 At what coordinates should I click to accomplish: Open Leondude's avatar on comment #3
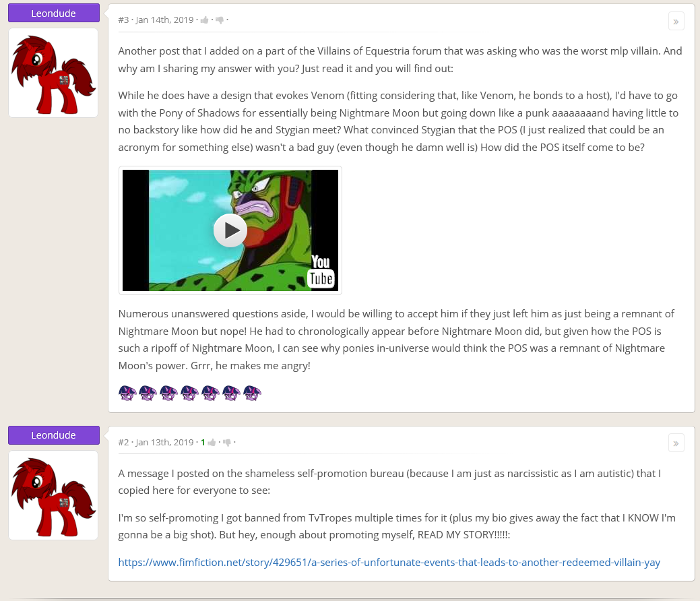pos(53,73)
